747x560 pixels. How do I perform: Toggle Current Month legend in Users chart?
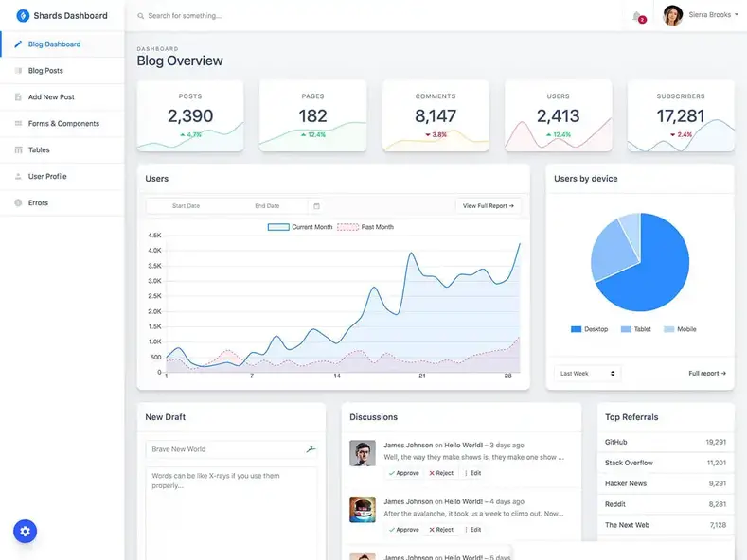tap(300, 227)
